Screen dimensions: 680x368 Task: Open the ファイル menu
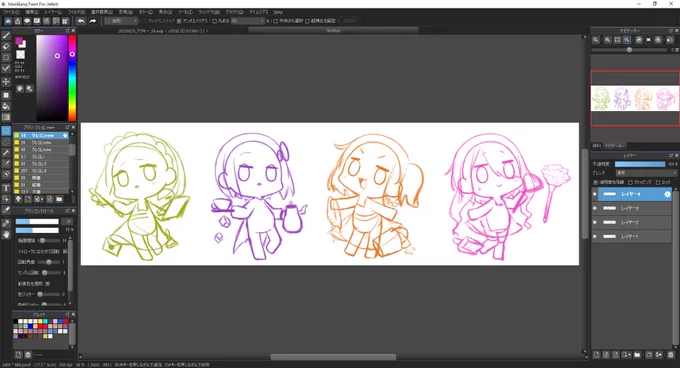11,12
